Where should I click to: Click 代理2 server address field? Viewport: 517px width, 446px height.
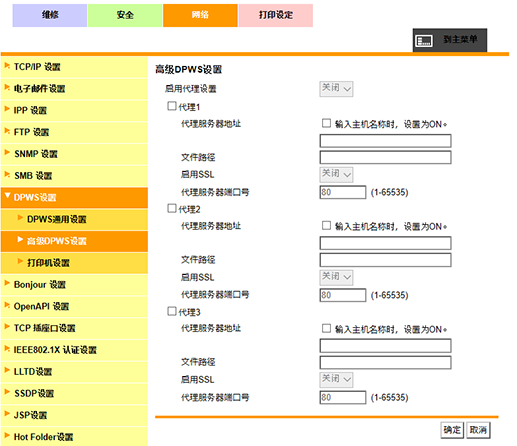pyautogui.click(x=385, y=243)
